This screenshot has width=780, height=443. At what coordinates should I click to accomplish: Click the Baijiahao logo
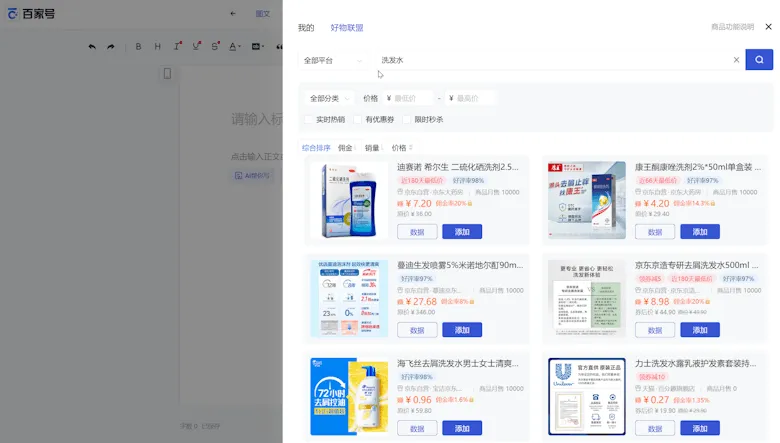point(31,14)
